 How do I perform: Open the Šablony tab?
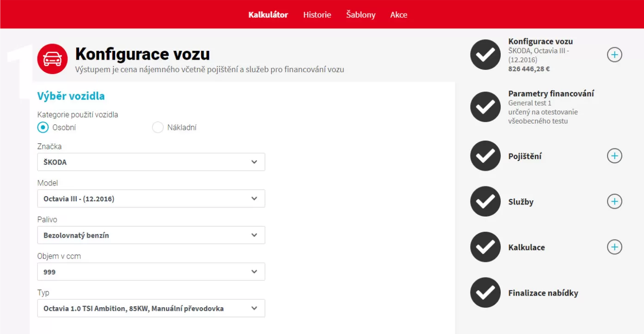(361, 15)
